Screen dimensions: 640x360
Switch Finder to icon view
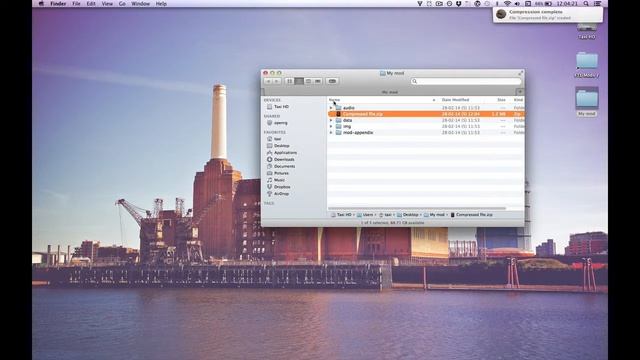tap(290, 81)
